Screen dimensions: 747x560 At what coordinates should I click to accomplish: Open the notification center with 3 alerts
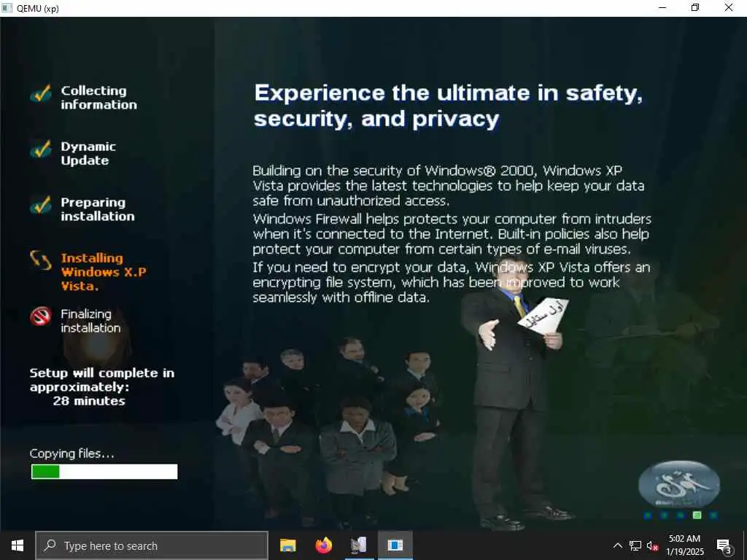724,546
